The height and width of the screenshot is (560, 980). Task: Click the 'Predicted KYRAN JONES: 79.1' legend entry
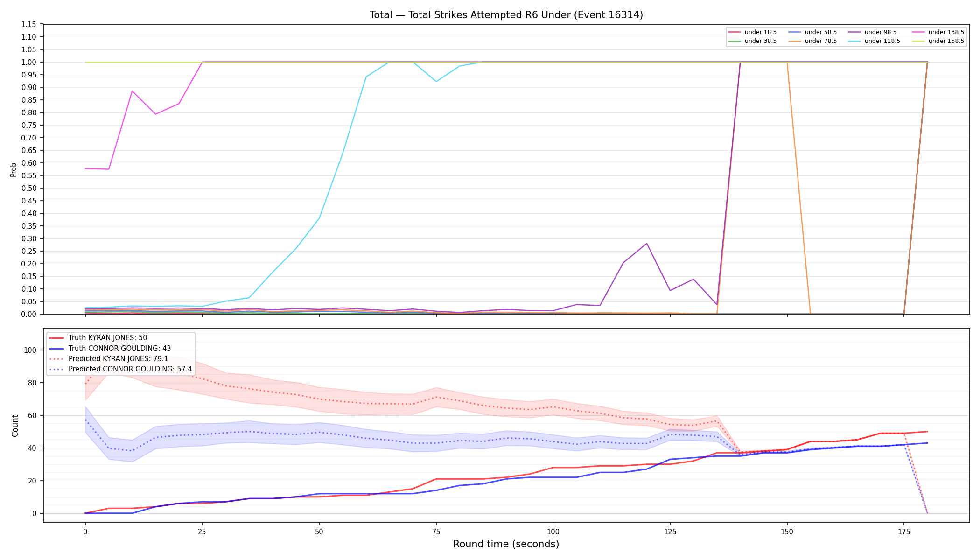(x=109, y=359)
